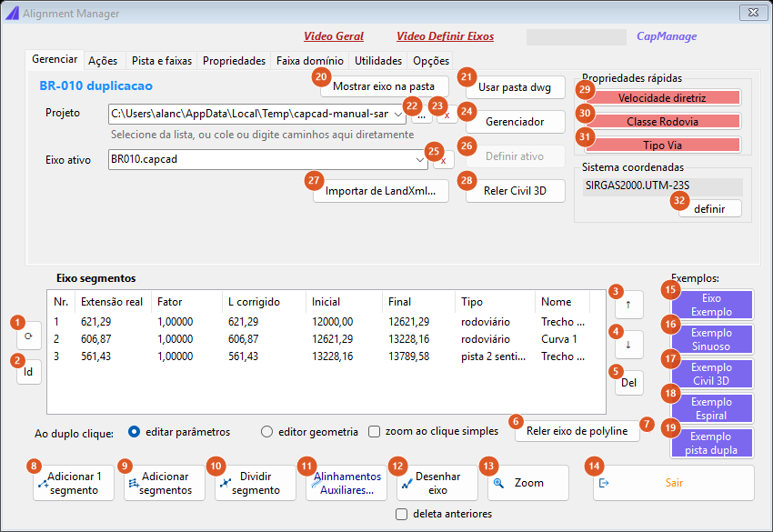Browse project folder with ellipsis button
The image size is (773, 532).
pos(421,115)
